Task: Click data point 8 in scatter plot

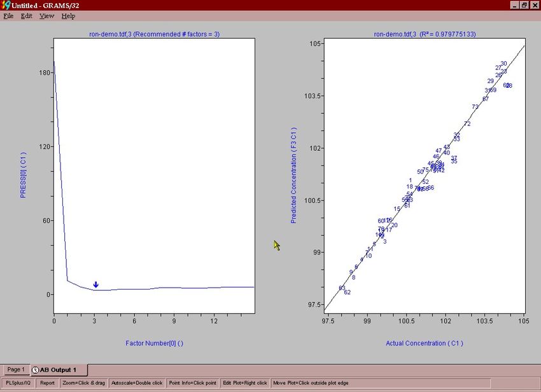Action: click(354, 277)
